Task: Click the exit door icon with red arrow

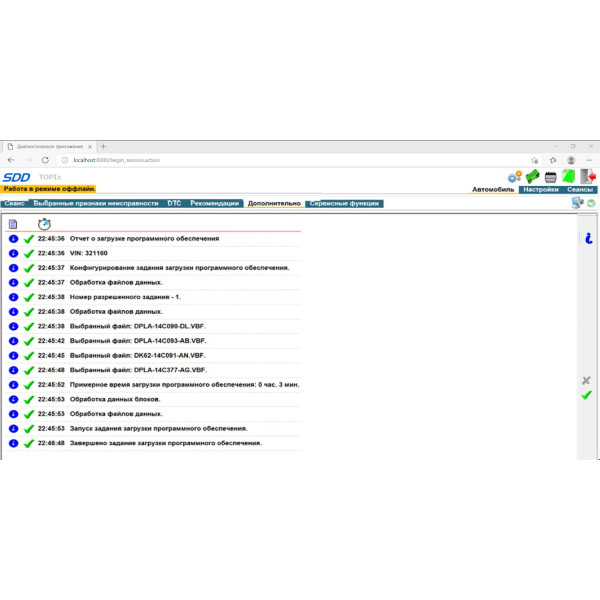Action: (588, 177)
